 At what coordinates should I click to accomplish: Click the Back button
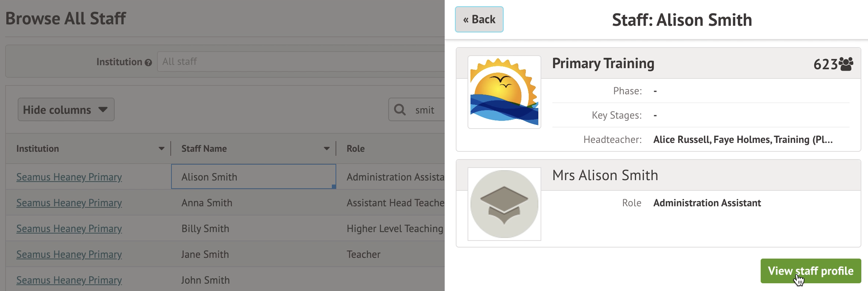tap(479, 20)
